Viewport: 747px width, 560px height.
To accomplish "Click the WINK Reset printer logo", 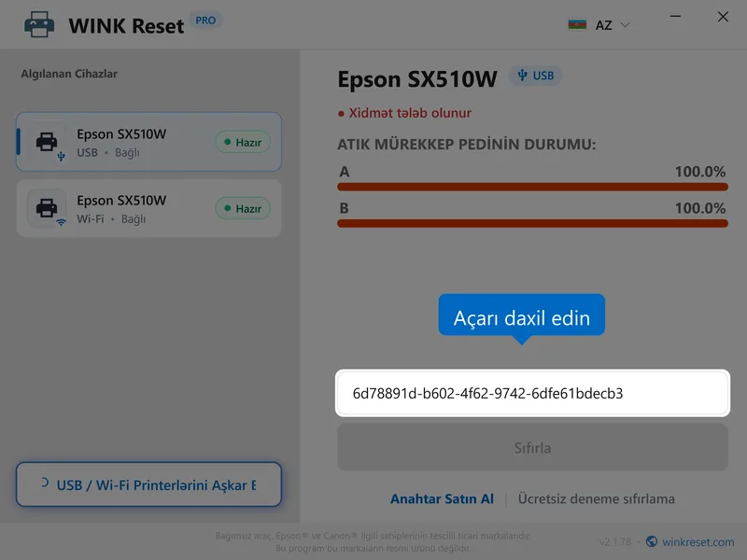I will point(39,24).
